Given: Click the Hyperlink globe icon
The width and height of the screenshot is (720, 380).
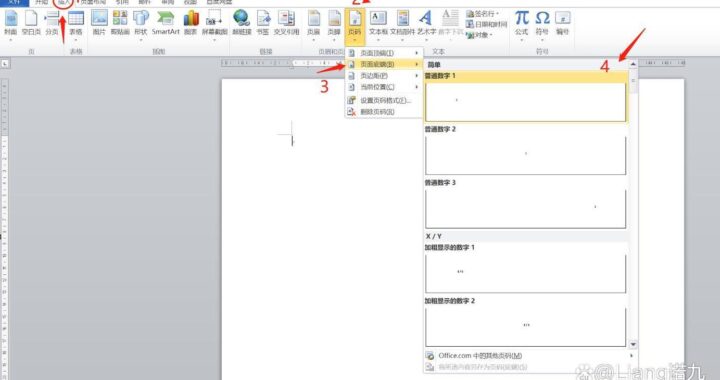Looking at the screenshot, I should click(242, 23).
